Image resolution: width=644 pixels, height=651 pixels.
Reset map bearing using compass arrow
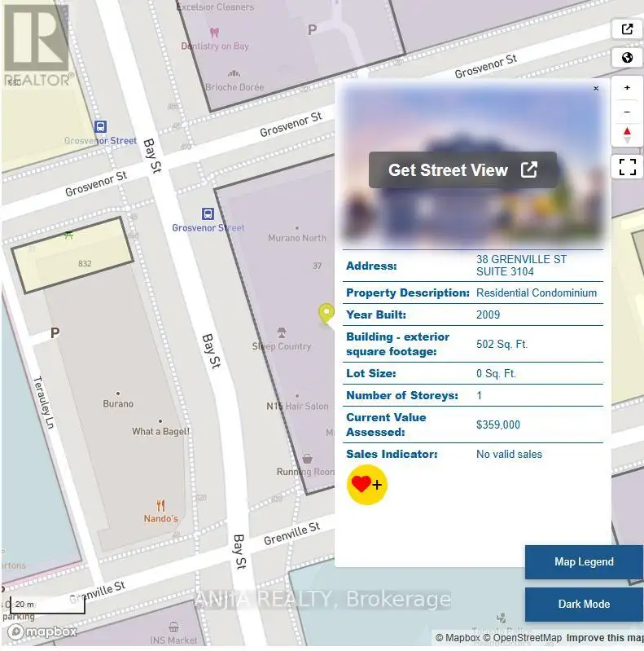(x=627, y=135)
